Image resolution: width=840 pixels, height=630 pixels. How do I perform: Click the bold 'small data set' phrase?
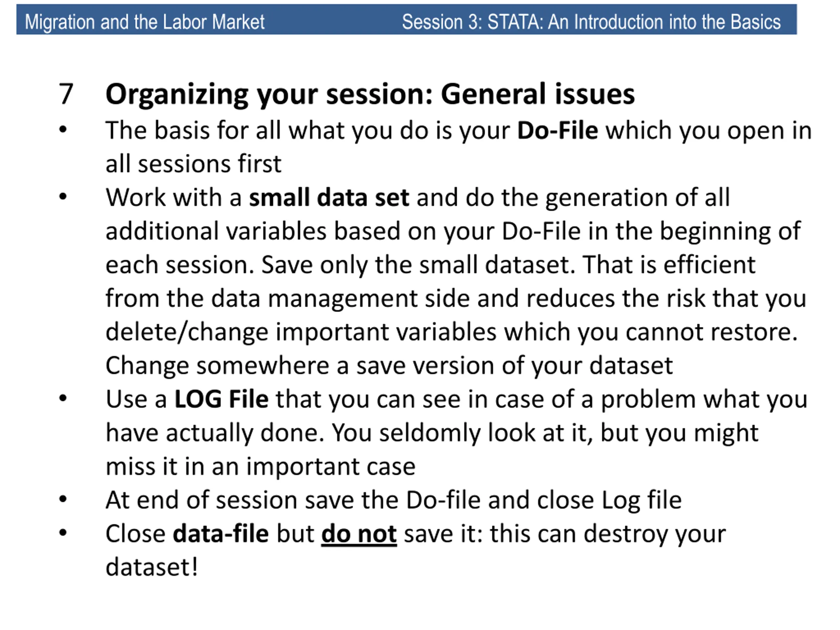pos(329,198)
